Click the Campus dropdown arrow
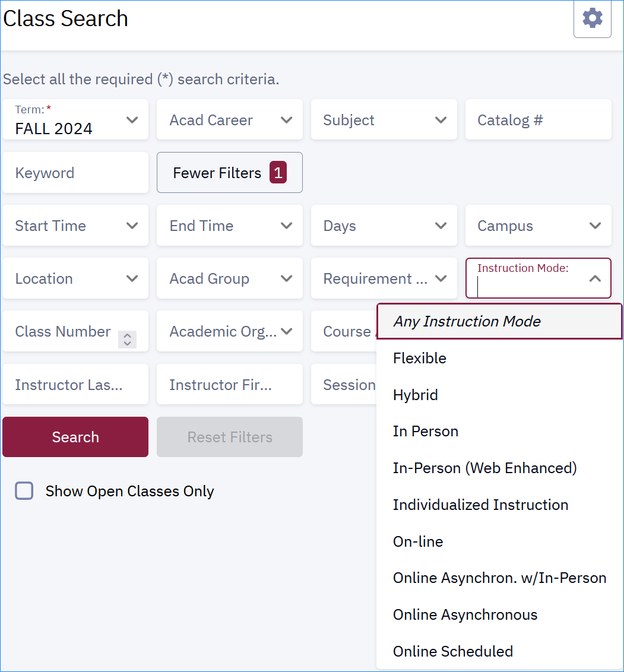 coord(595,226)
